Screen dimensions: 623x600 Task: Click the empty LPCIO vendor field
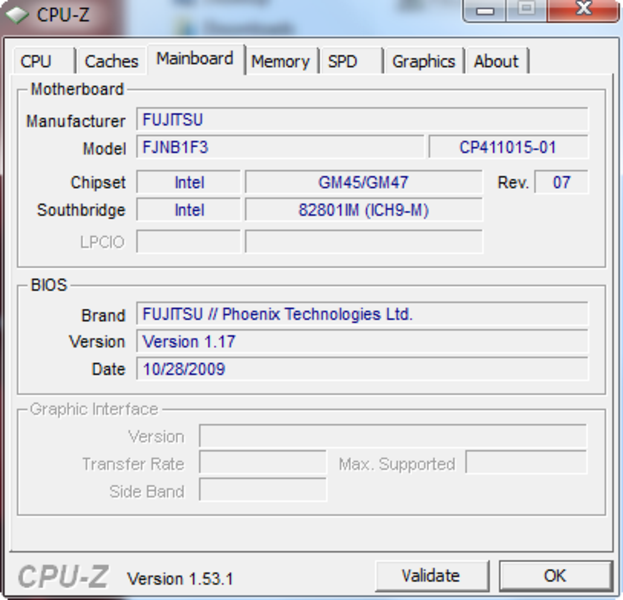coord(189,242)
